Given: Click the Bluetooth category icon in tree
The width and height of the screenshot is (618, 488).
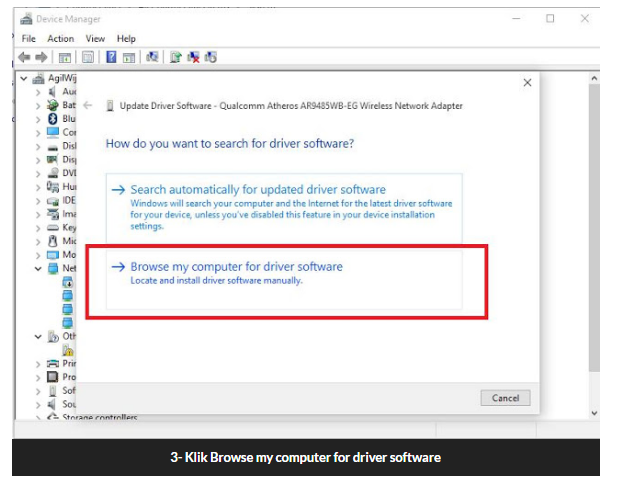Looking at the screenshot, I should point(52,119).
